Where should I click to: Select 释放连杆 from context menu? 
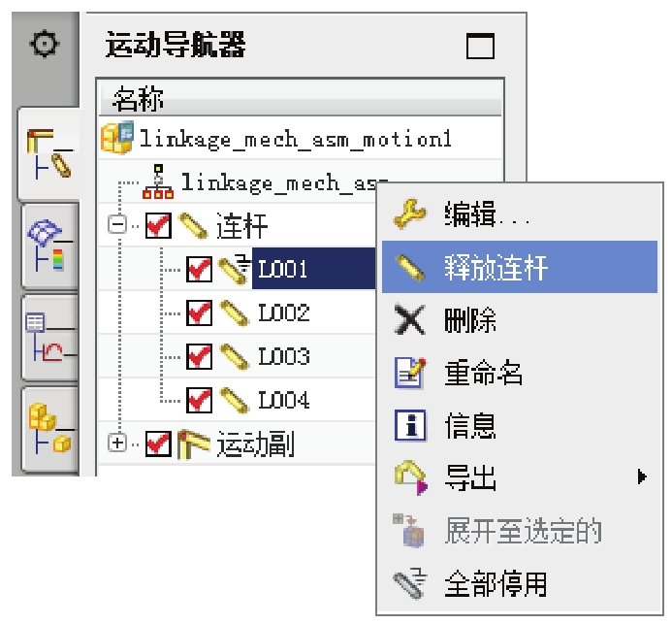pos(520,267)
